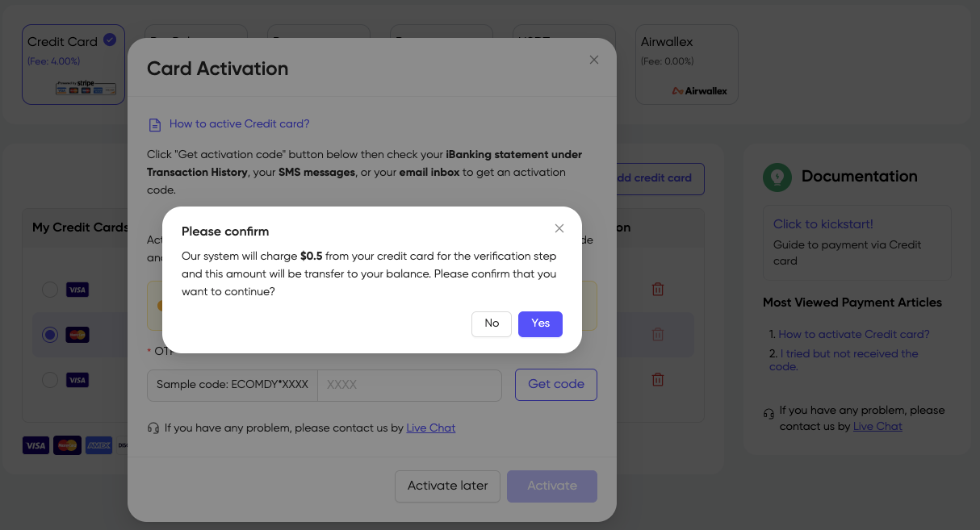The height and width of the screenshot is (530, 980).
Task: Switch to the Airwallex payment method
Action: [686, 64]
